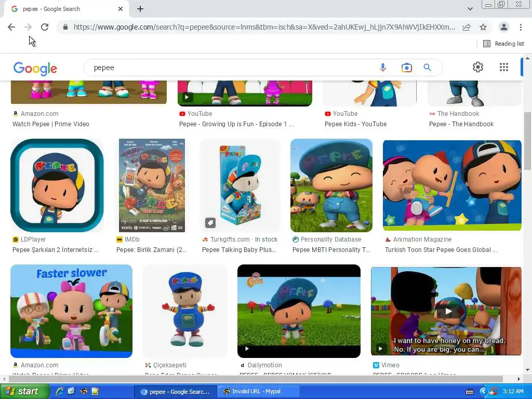The height and width of the screenshot is (399, 532).
Task: Select pepee - Google Search taskbar button
Action: click(x=176, y=392)
